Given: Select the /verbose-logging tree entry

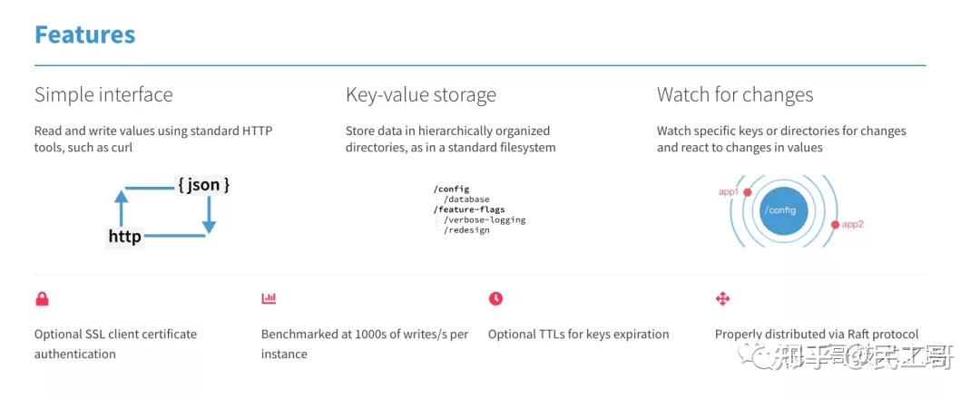Looking at the screenshot, I should [485, 219].
